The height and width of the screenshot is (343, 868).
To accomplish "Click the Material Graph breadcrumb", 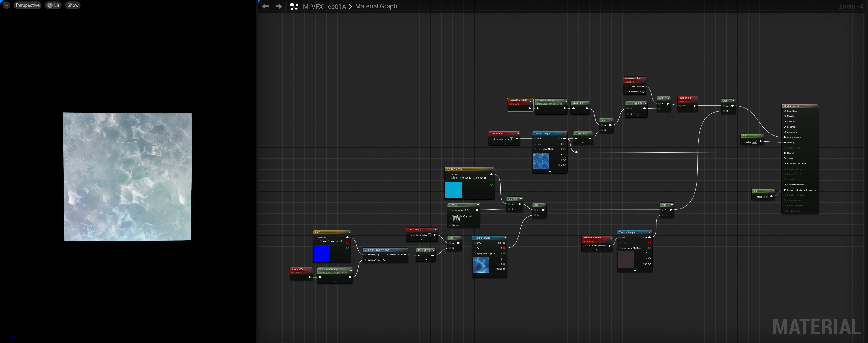I will pos(376,6).
